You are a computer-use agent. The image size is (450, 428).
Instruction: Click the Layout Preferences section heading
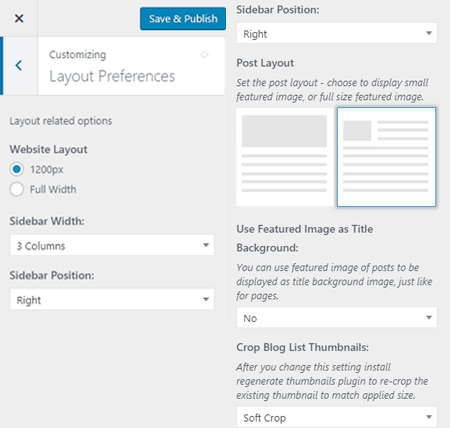[x=112, y=76]
